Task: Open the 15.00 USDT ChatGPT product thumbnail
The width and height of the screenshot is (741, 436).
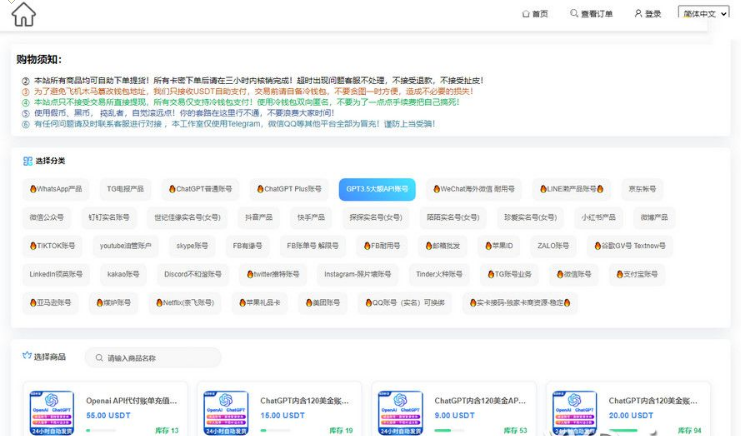Action: [226, 412]
